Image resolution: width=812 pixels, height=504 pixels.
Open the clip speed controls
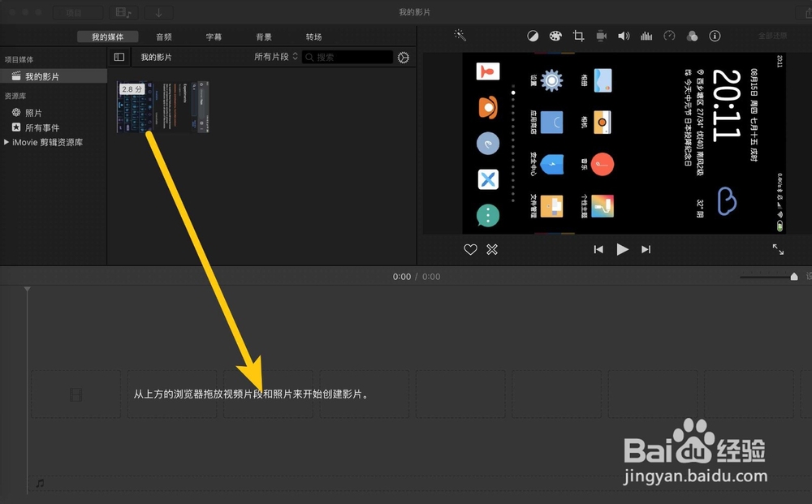point(668,36)
